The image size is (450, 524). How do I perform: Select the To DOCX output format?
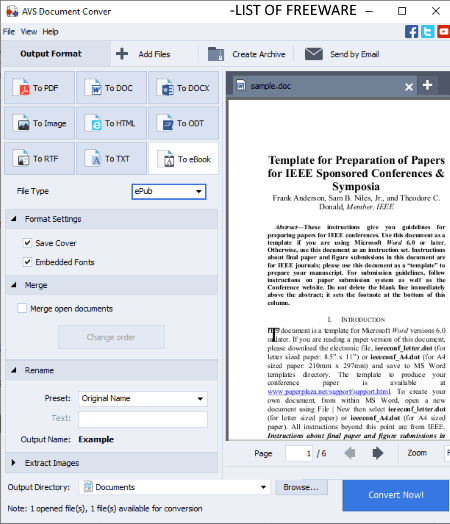[183, 88]
